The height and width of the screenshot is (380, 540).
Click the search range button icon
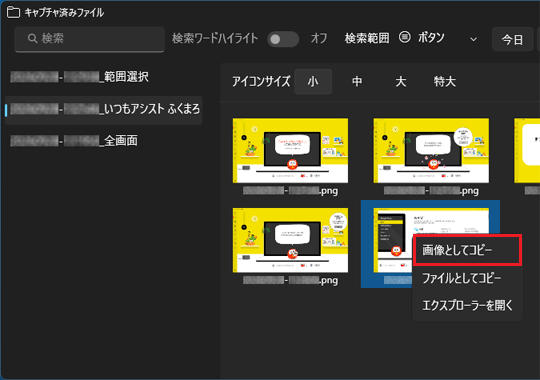405,37
